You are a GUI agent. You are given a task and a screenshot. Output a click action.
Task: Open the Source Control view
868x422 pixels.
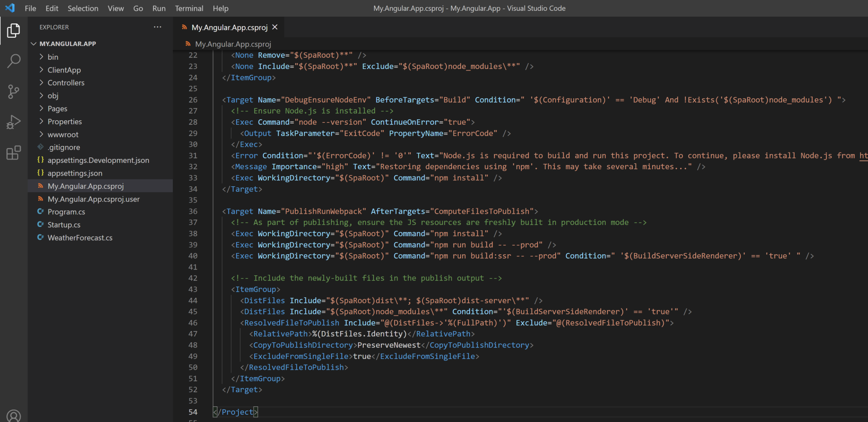point(14,91)
